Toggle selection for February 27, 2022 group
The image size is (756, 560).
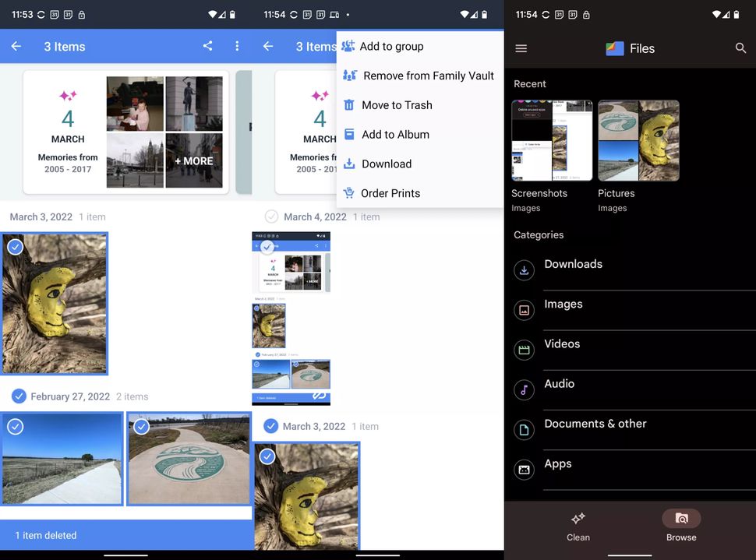click(19, 396)
